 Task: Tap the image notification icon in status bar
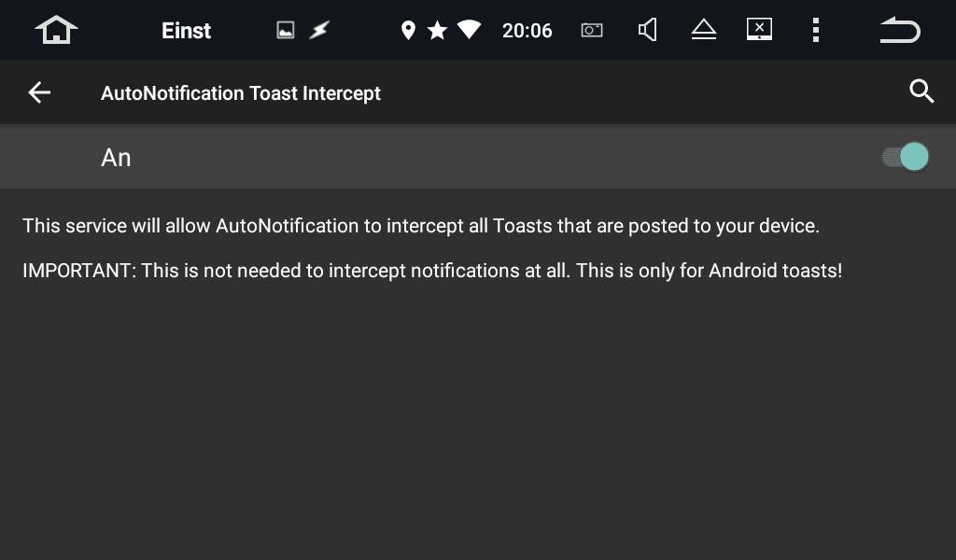[x=286, y=30]
